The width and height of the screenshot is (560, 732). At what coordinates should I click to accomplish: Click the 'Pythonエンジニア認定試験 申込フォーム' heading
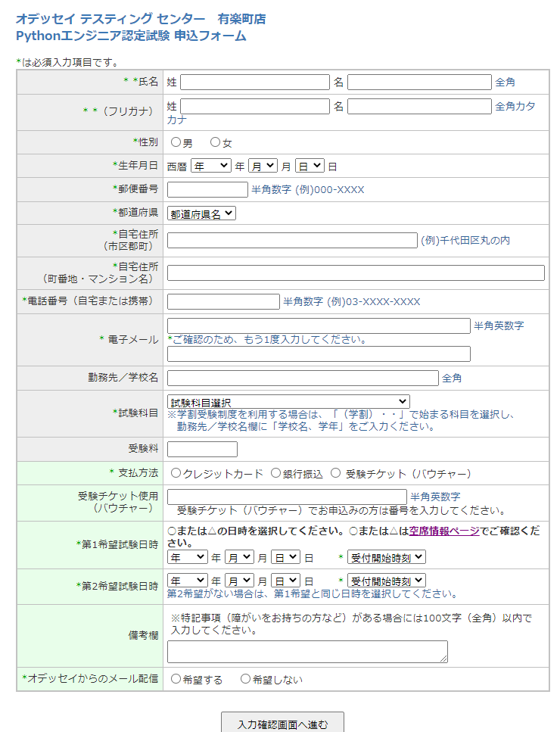[x=131, y=36]
